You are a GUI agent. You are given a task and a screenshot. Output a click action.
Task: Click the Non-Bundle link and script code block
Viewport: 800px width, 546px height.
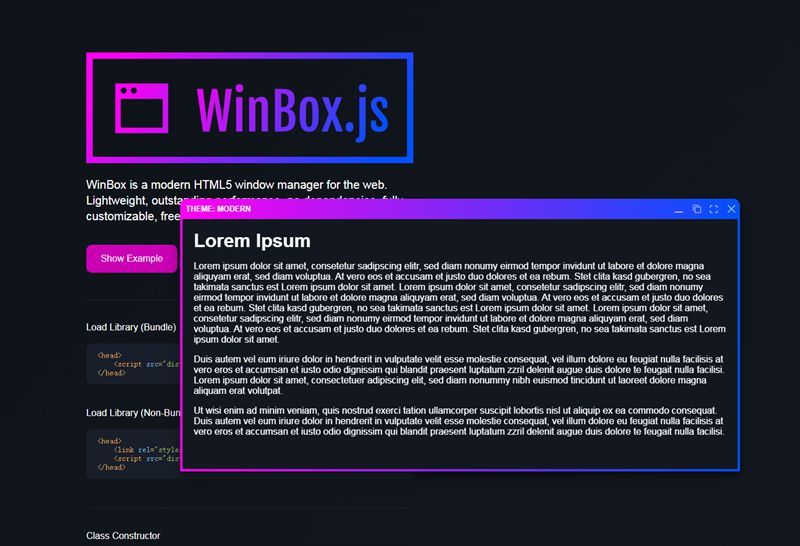tap(132, 453)
